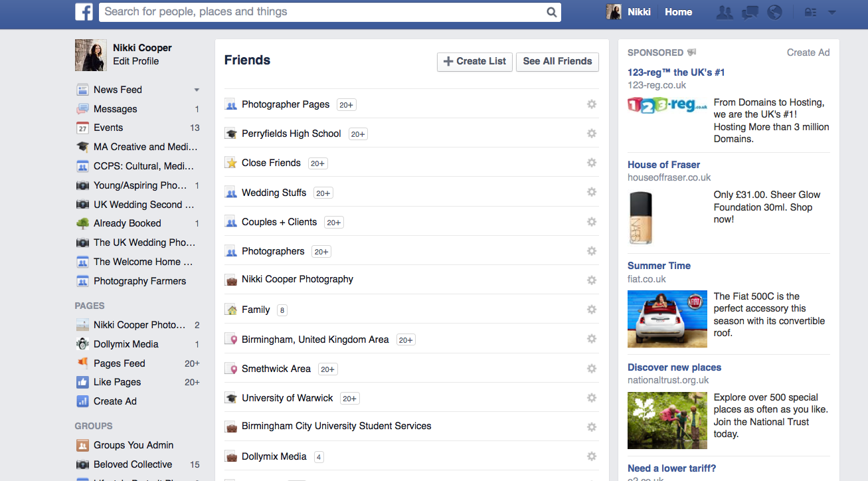Open gear menu for Nikki Cooper Photography list
Viewport: 868px width, 481px height.
[x=592, y=280]
